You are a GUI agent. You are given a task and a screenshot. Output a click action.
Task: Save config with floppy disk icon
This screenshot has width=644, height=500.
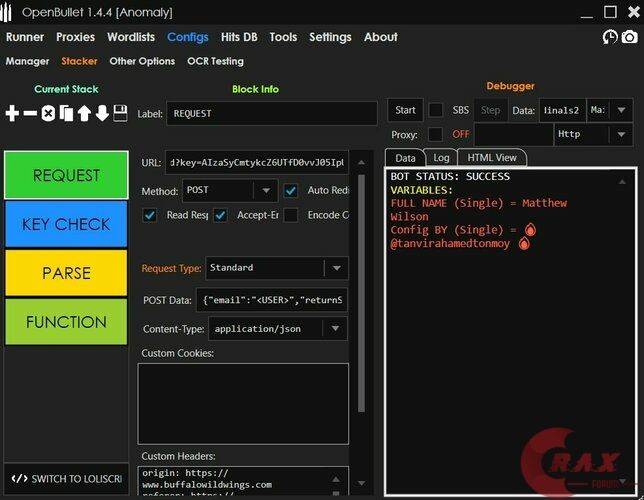tap(120, 113)
